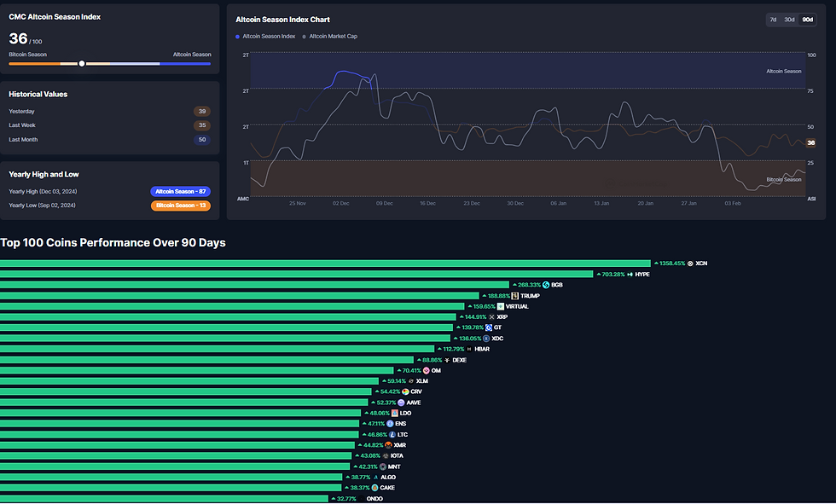Switch chart range to 7d
836x504 pixels.
(773, 20)
